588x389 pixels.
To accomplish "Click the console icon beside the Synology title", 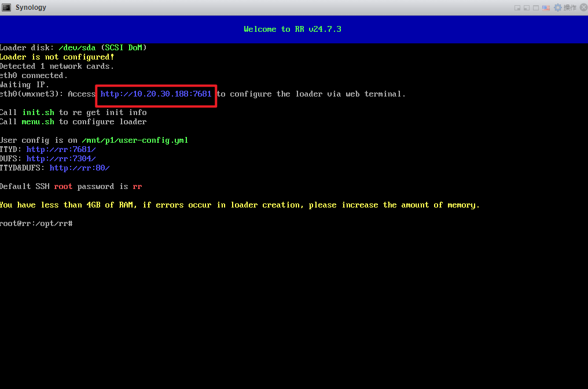I will (6, 8).
